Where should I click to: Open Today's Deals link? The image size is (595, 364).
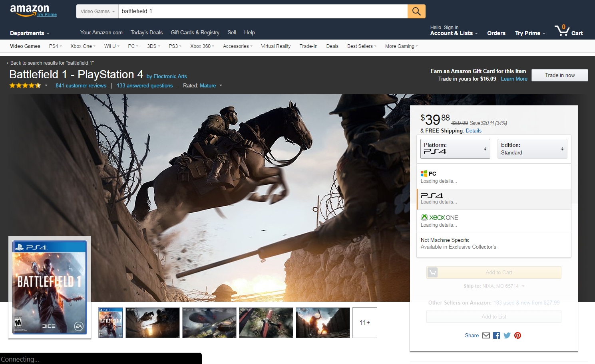147,33
